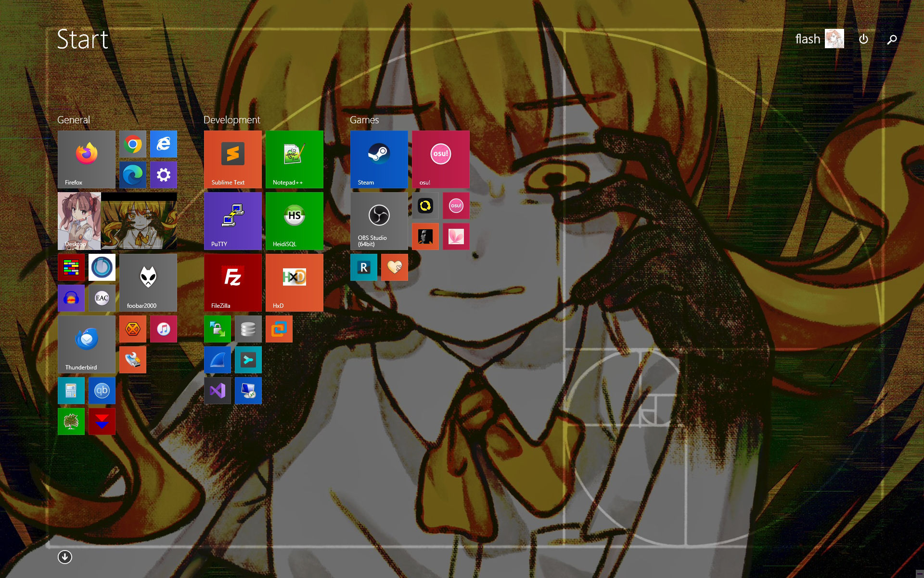Open PC settings gear tile

coord(164,175)
